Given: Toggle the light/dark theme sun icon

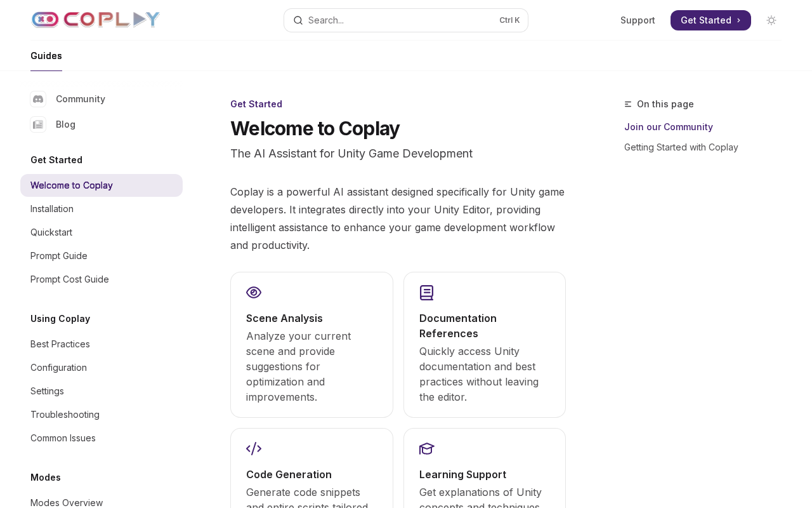Looking at the screenshot, I should pos(771,20).
